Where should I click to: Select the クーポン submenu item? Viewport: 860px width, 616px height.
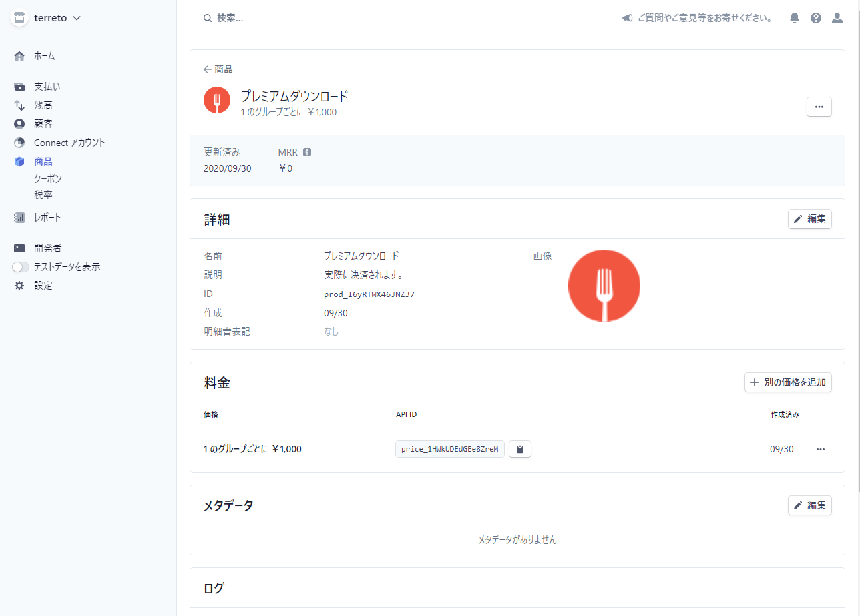(x=48, y=178)
